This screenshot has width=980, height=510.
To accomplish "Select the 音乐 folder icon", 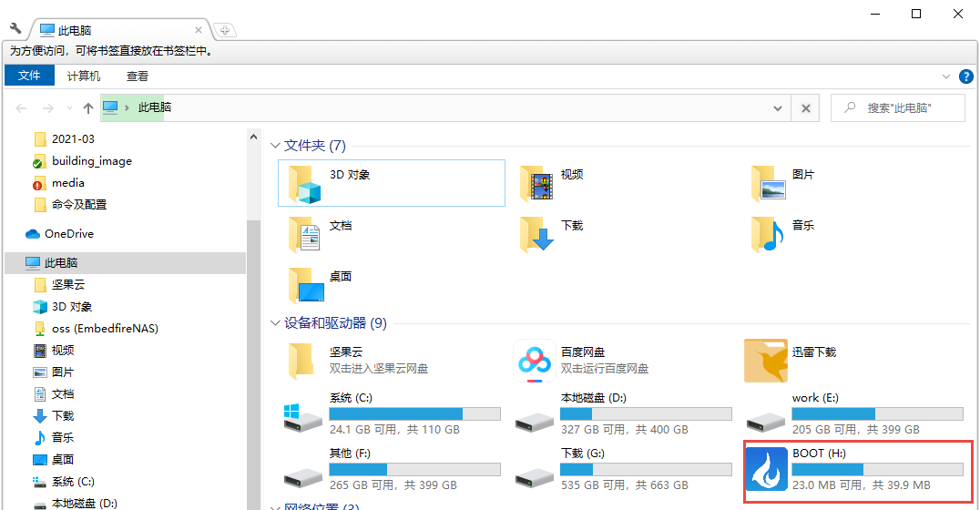I will pos(768,234).
